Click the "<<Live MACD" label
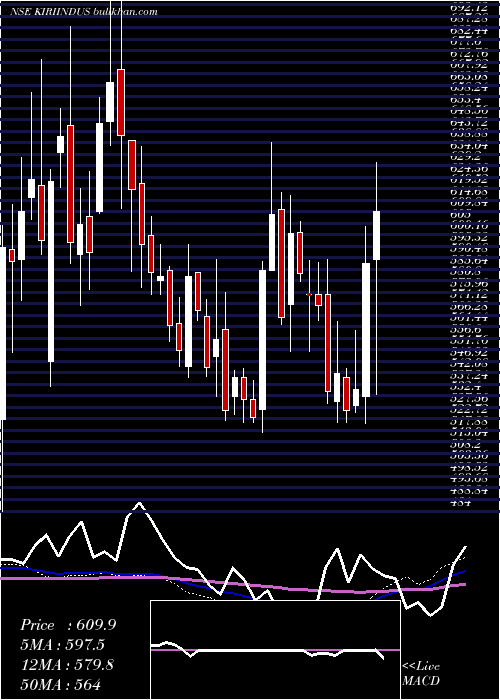Screen dimensions: 500x700 click(x=421, y=674)
